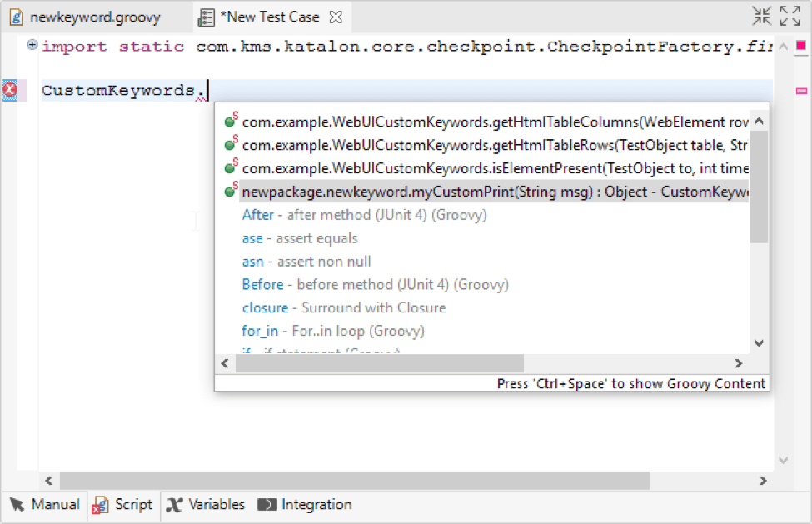Pick the 'closure - Surround with Closure' template

click(343, 307)
